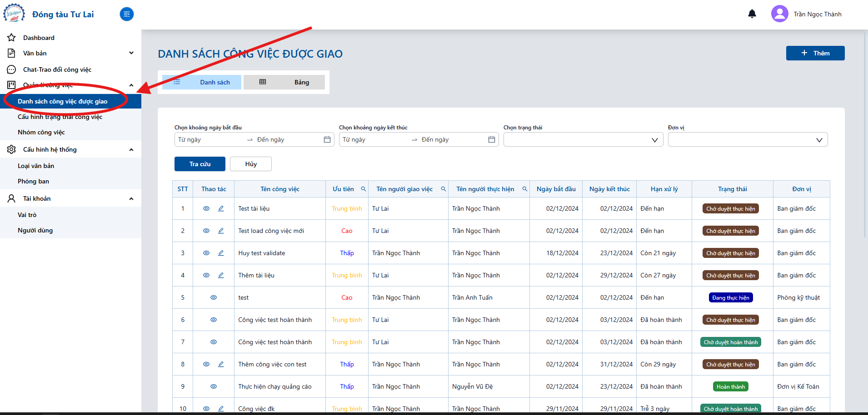Screen dimensions: 868x415
Task: Open calendar icon for start date range
Action: coord(327,139)
